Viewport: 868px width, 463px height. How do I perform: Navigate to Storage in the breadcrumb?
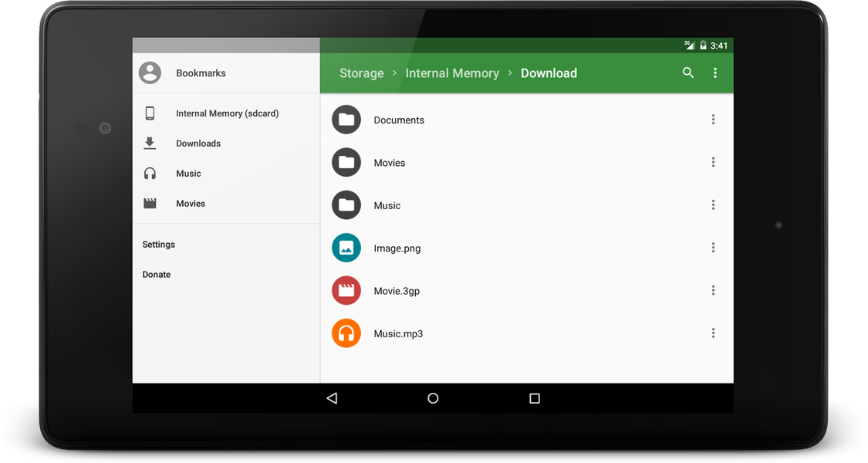point(361,73)
